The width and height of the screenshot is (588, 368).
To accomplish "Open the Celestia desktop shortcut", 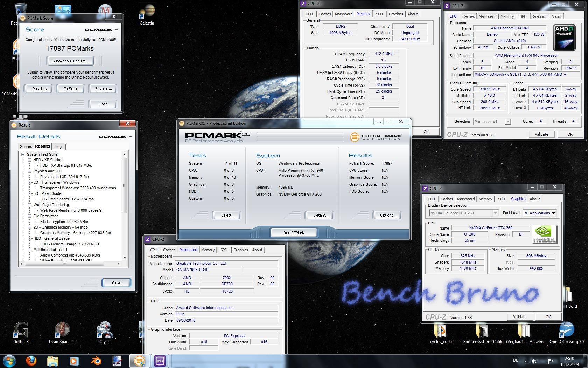I will pos(147,15).
